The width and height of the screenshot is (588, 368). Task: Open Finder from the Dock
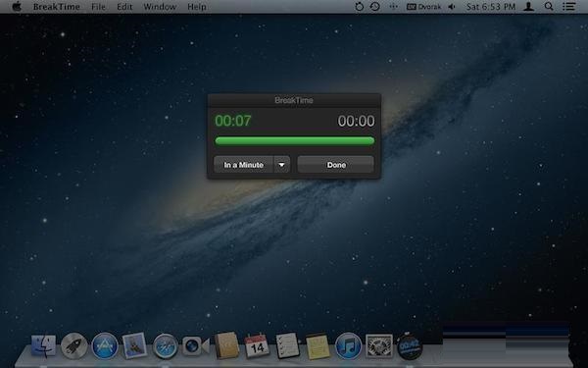pyautogui.click(x=43, y=346)
